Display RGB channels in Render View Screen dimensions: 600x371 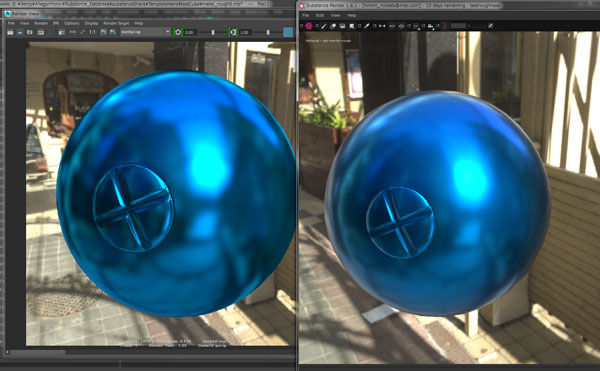pyautogui.click(x=73, y=33)
